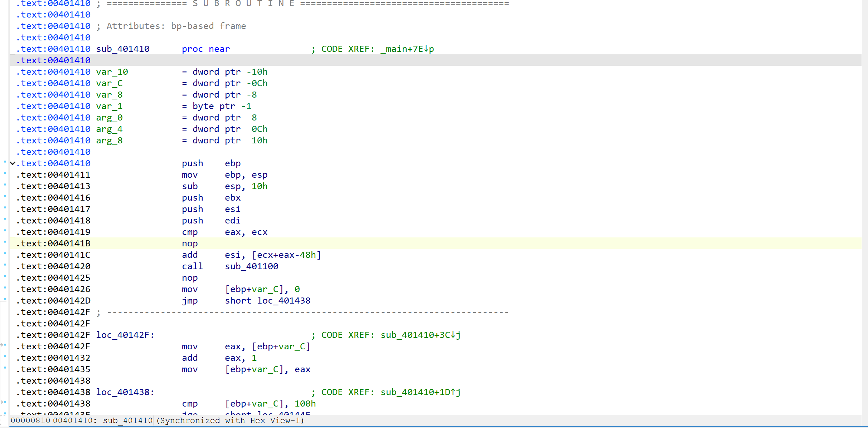868x428 pixels.
Task: Click the 00000810 file offset in status bar
Action: point(30,420)
